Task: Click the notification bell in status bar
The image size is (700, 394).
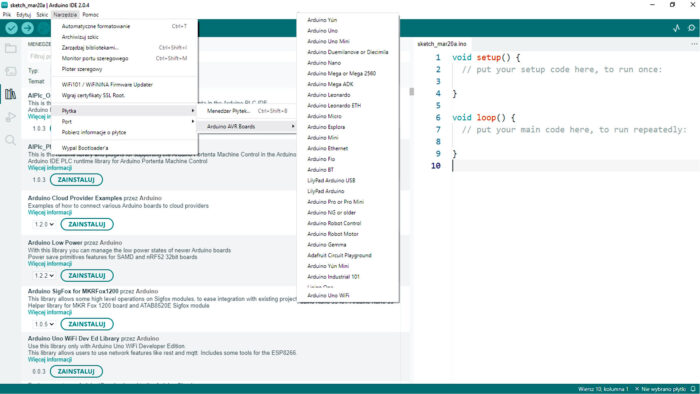Action: (x=693, y=389)
